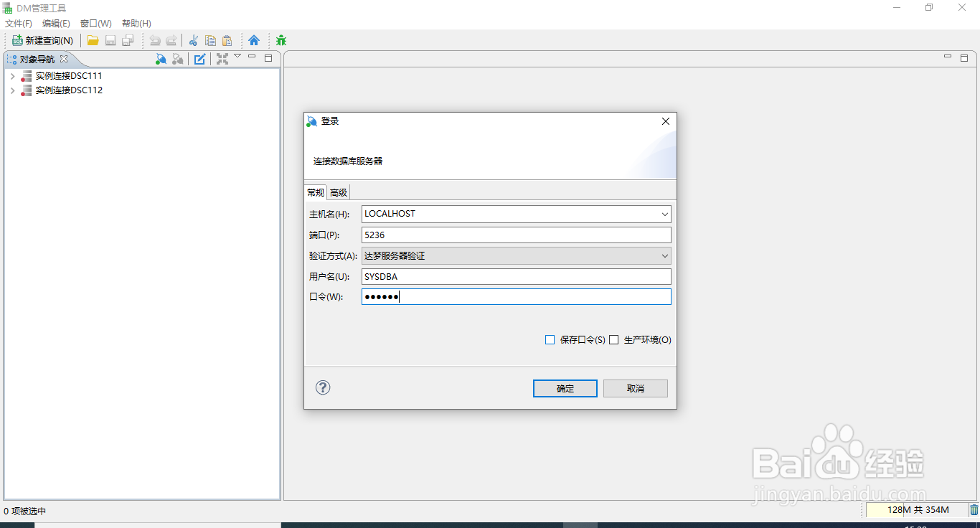
Task: Click the collapse all arrows icon
Action: pyautogui.click(x=222, y=59)
